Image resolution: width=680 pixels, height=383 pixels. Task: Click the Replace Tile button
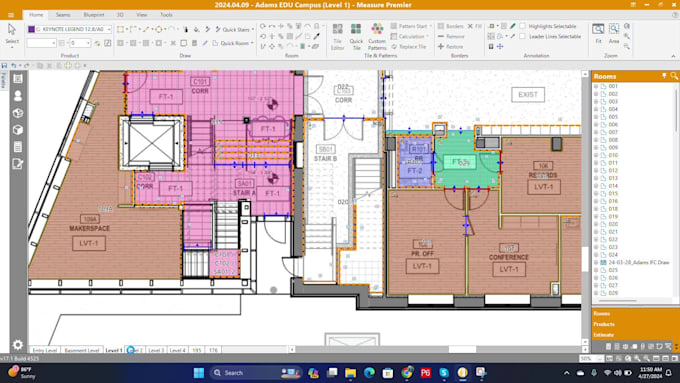coord(409,46)
